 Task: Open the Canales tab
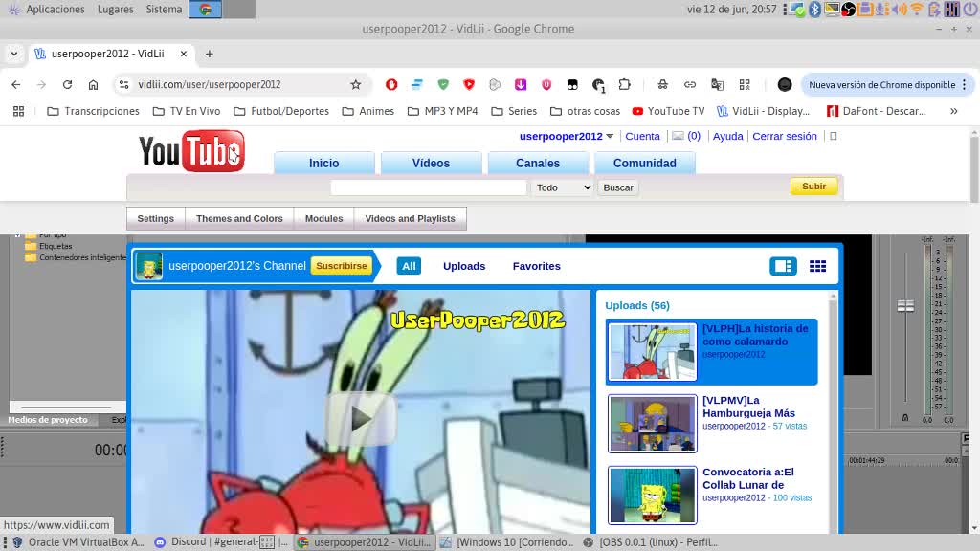click(x=538, y=163)
